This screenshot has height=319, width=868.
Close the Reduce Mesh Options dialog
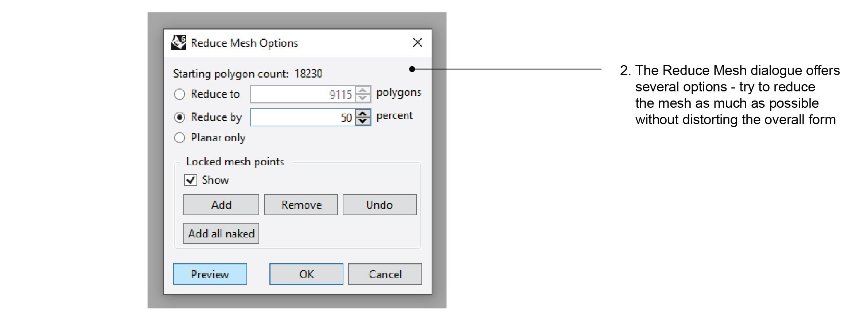[417, 43]
